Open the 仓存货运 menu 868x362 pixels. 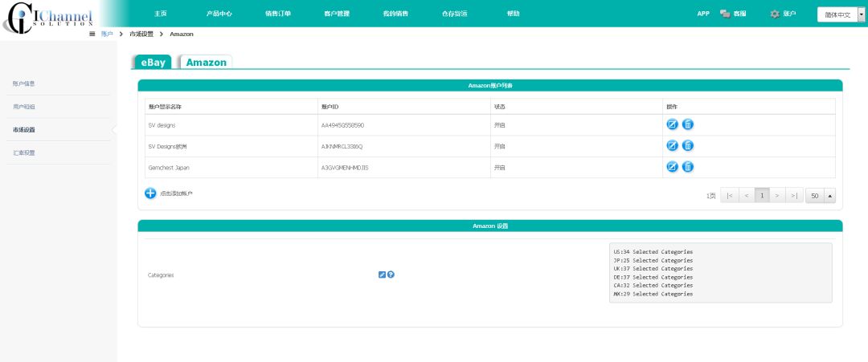454,14
